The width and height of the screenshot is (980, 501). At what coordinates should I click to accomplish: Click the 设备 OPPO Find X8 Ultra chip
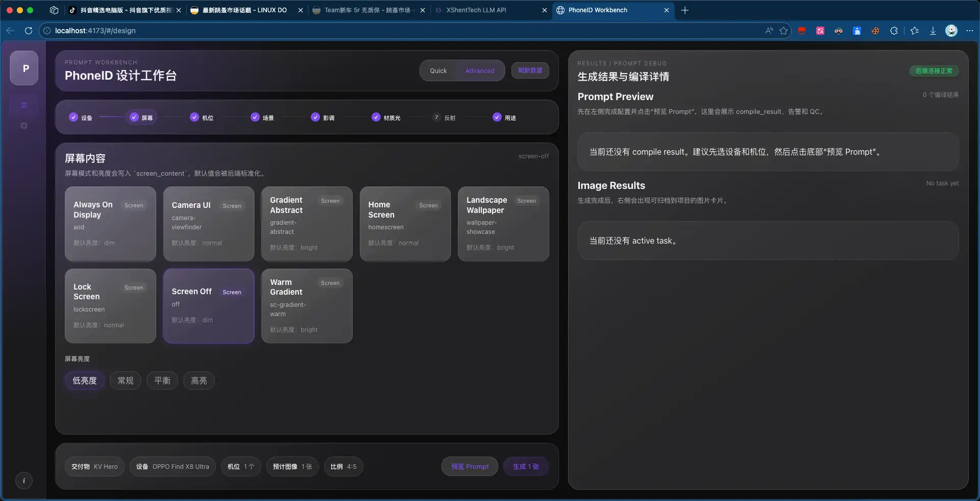[x=173, y=466]
